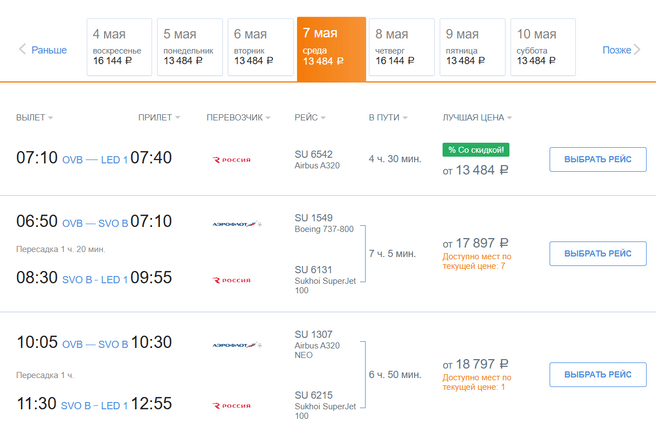Click the green 'Со скидкой' discount badge
The image size is (656, 426).
click(476, 150)
